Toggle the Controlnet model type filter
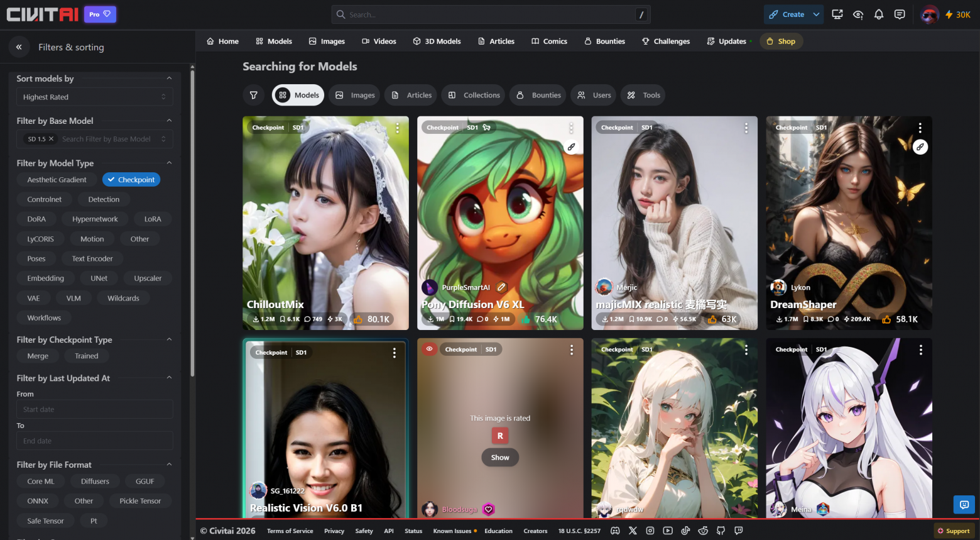 point(45,199)
